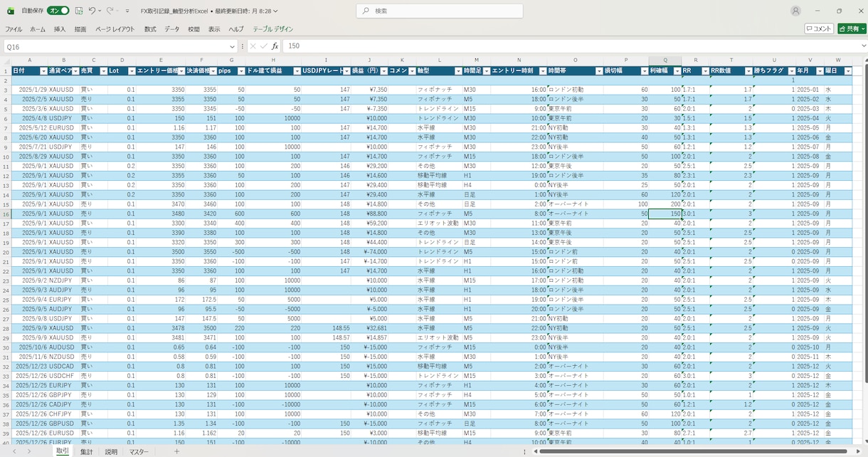The height and width of the screenshot is (457, 868).
Task: Open the file name and last-saved dropdown
Action: point(209,11)
